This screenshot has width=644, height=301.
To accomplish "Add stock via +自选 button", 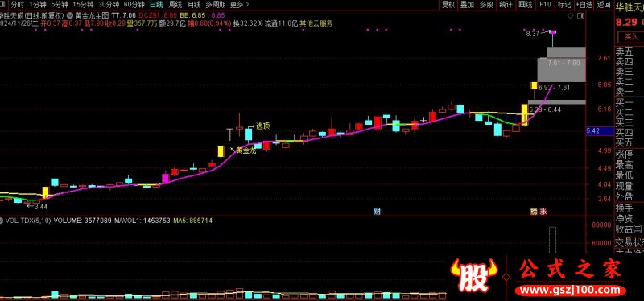I will tap(584, 5).
